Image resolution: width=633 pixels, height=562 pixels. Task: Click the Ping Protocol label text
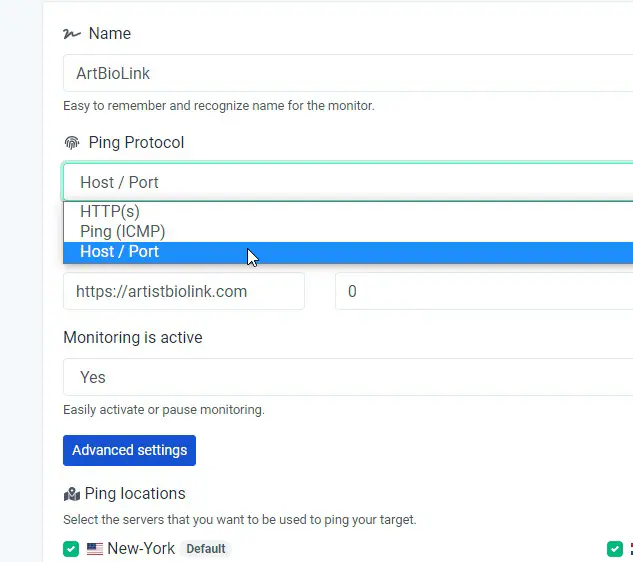(136, 143)
